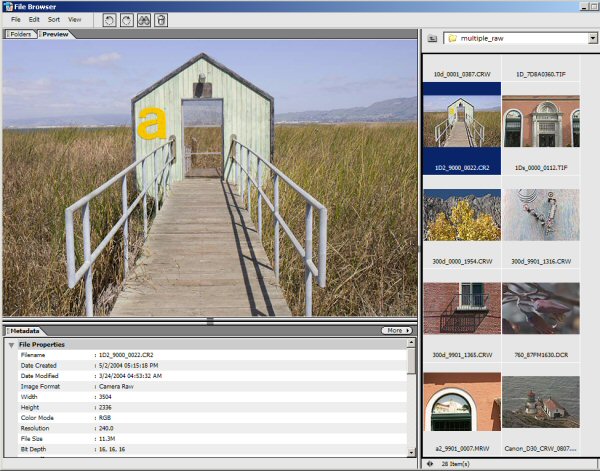
Task: Open the File menu
Action: (16, 20)
